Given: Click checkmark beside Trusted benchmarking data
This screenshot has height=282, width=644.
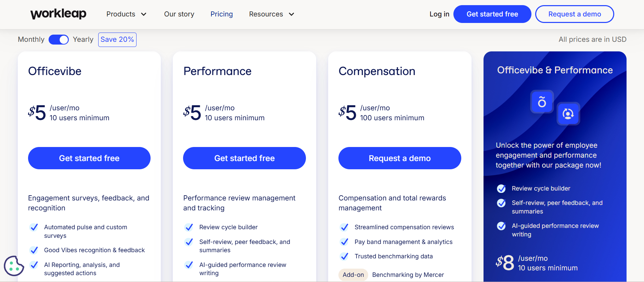Looking at the screenshot, I should (x=344, y=256).
